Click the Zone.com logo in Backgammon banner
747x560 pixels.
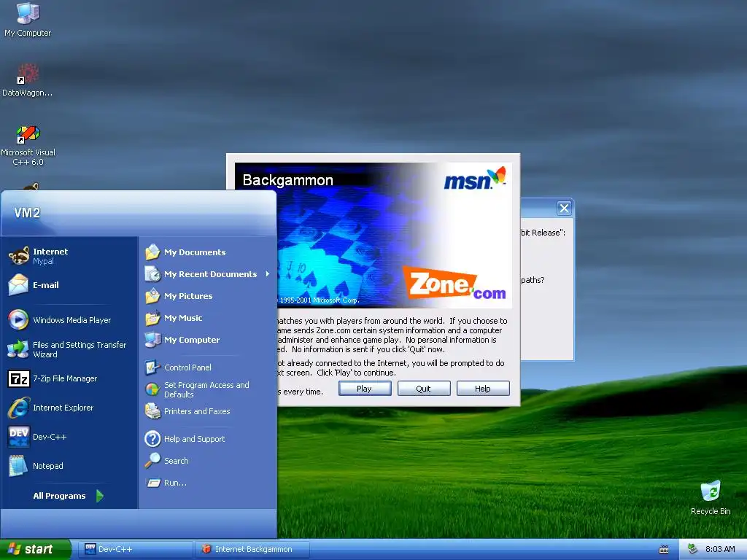(x=455, y=284)
